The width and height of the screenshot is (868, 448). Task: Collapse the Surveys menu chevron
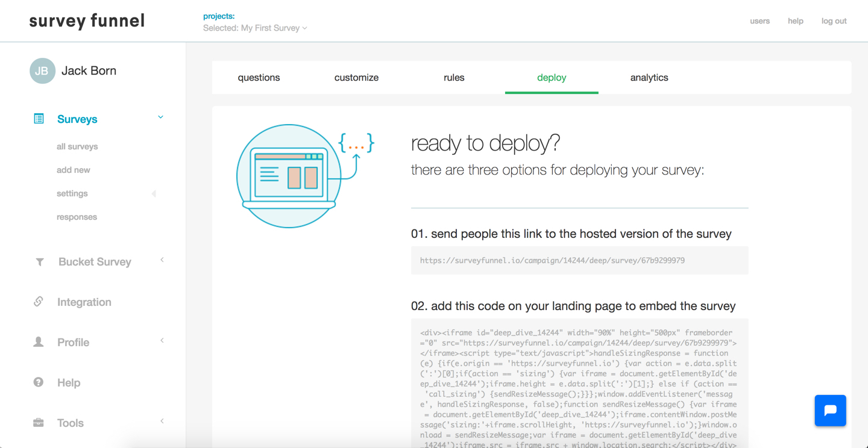(160, 117)
